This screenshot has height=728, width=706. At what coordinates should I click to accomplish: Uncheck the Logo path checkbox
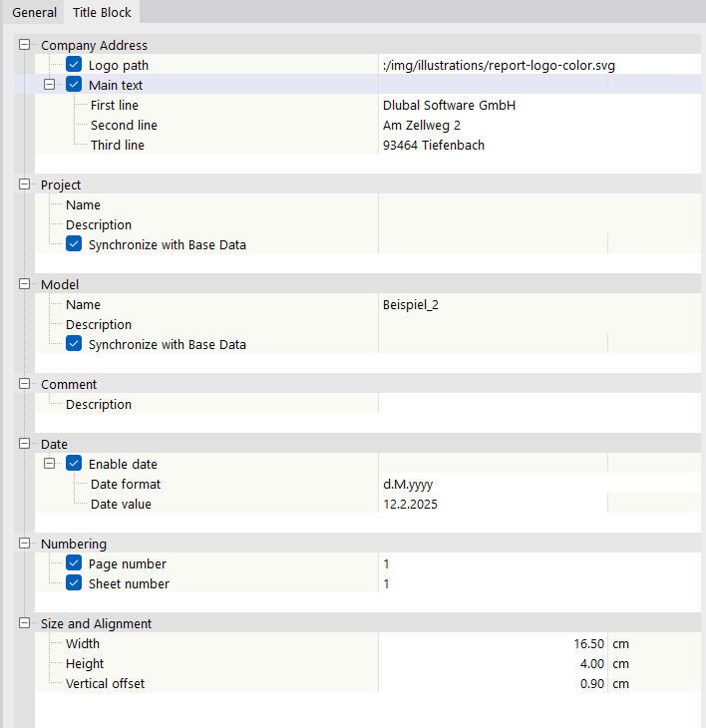tap(74, 65)
